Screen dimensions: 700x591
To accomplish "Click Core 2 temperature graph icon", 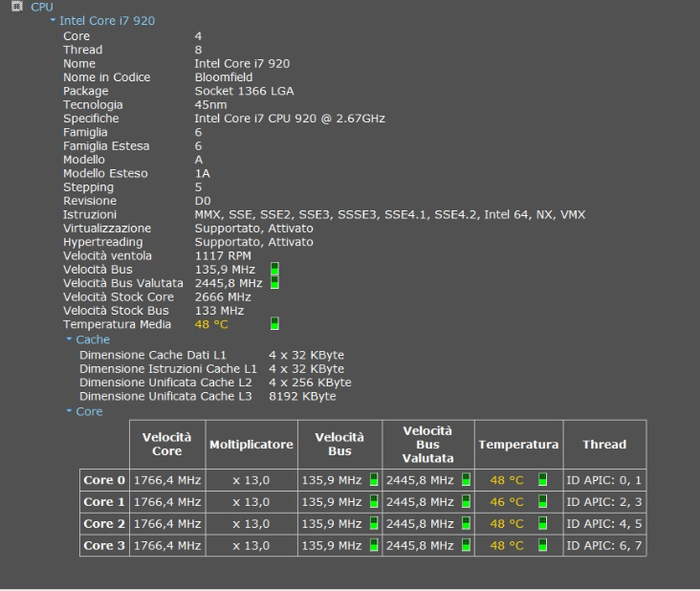I will (x=543, y=523).
